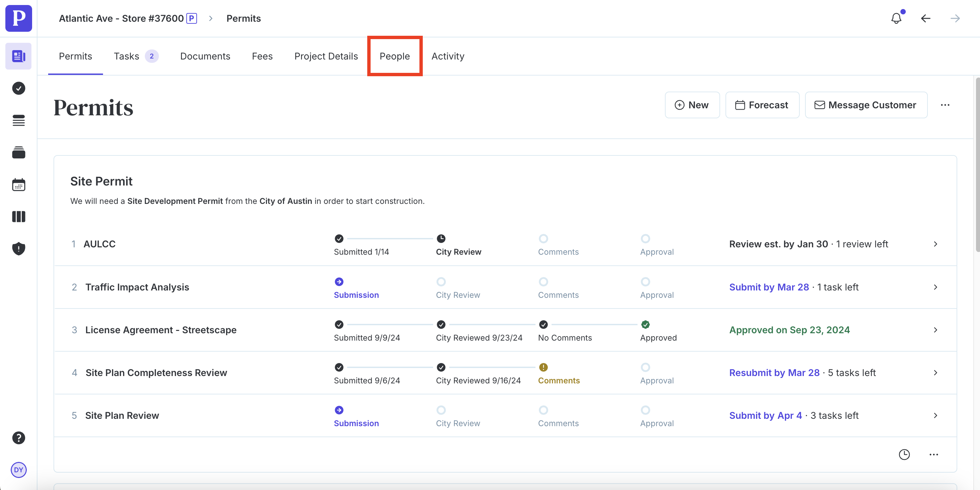Expand the Site Plan Review row chevron
Viewport: 980px width, 490px height.
pos(935,415)
